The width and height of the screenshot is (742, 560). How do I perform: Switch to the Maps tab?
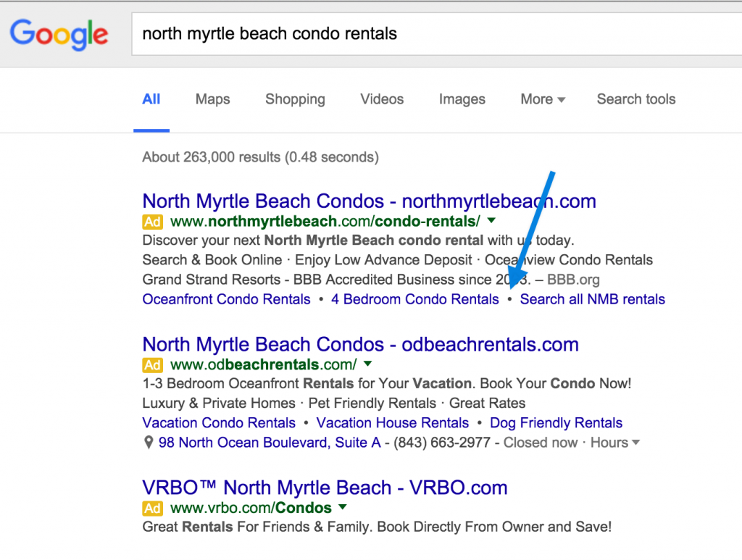212,99
